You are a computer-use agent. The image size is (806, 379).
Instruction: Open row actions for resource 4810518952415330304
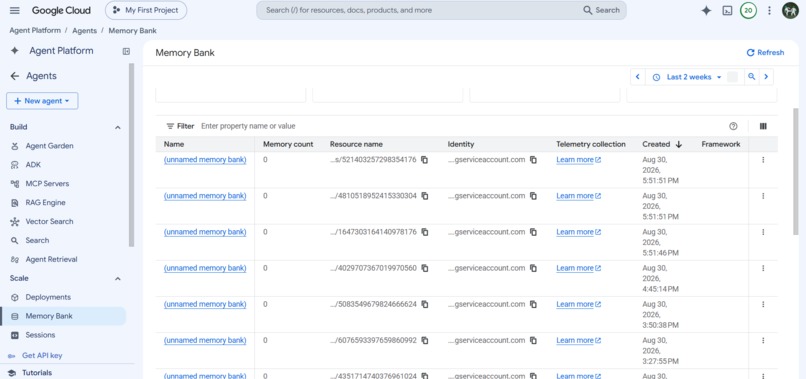pyautogui.click(x=763, y=196)
